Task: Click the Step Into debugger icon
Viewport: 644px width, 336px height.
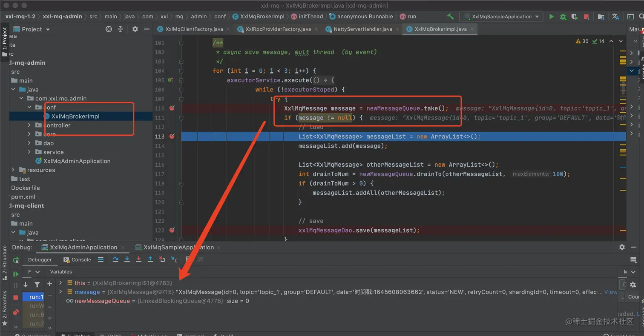Action: pos(127,259)
